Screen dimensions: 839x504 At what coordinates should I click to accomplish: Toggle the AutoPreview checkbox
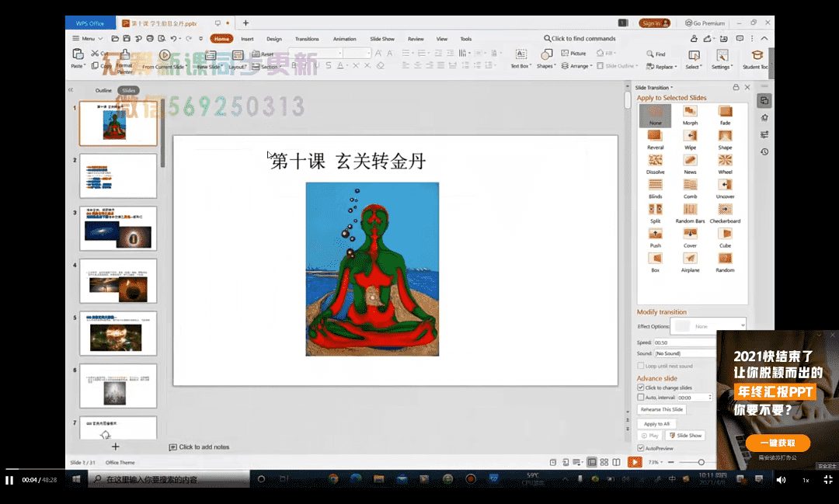(640, 448)
